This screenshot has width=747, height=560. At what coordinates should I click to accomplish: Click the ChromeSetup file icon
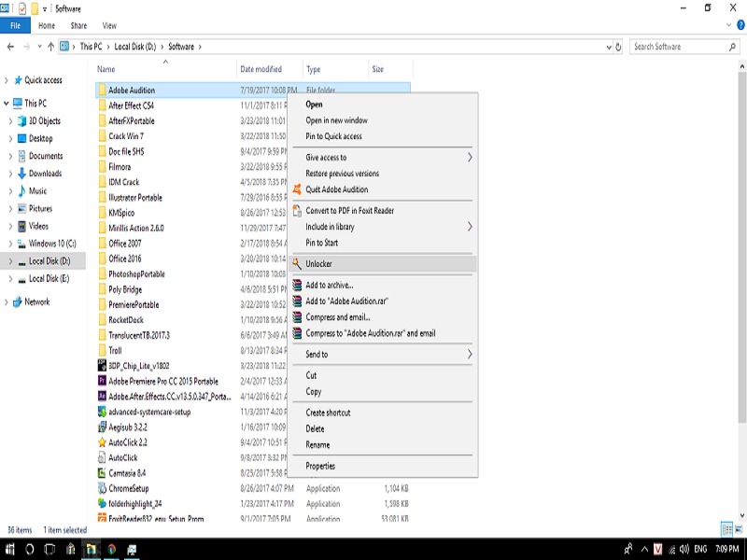pos(102,488)
